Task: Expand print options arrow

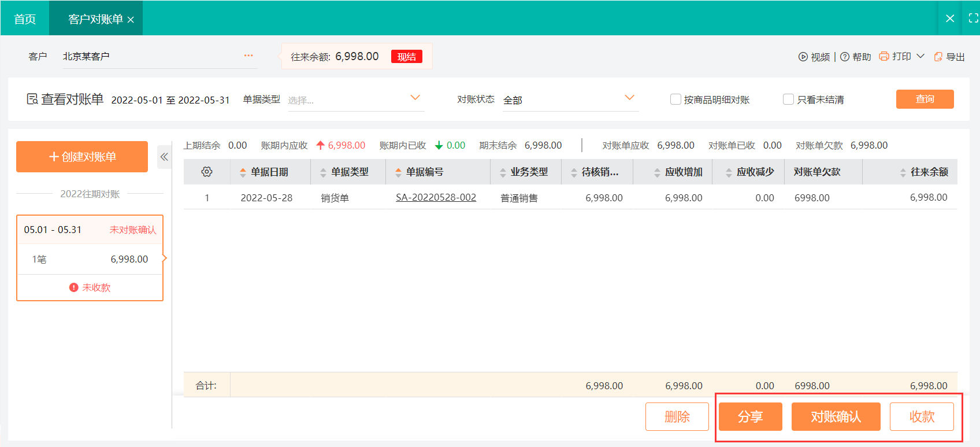Action: click(x=920, y=56)
